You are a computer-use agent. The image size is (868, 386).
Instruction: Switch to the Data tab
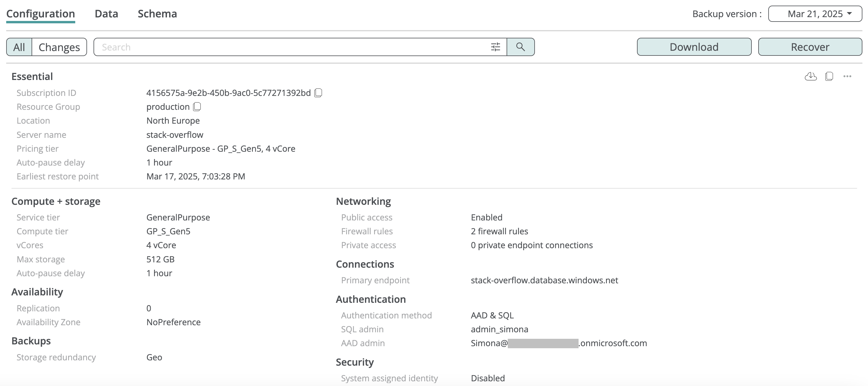tap(106, 14)
